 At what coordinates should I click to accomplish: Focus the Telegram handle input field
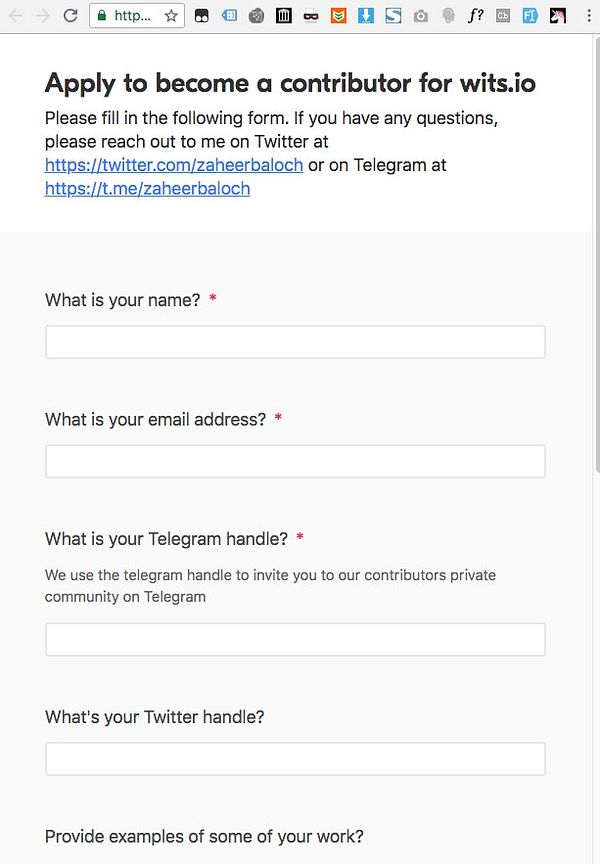coord(295,639)
